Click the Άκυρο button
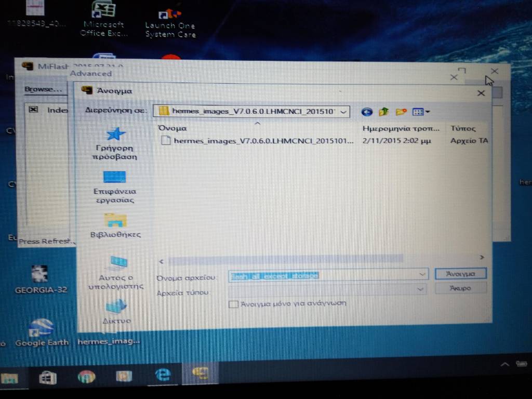Viewport: 532px width, 399px height. click(x=460, y=288)
